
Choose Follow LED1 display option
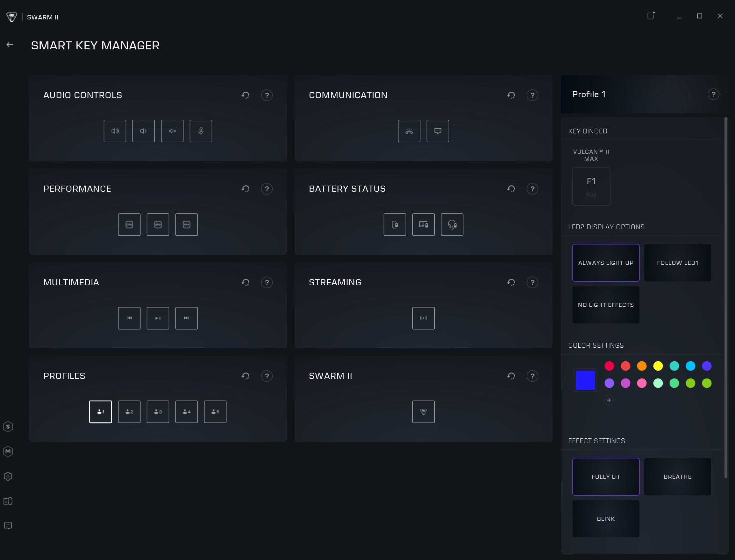[x=677, y=263]
